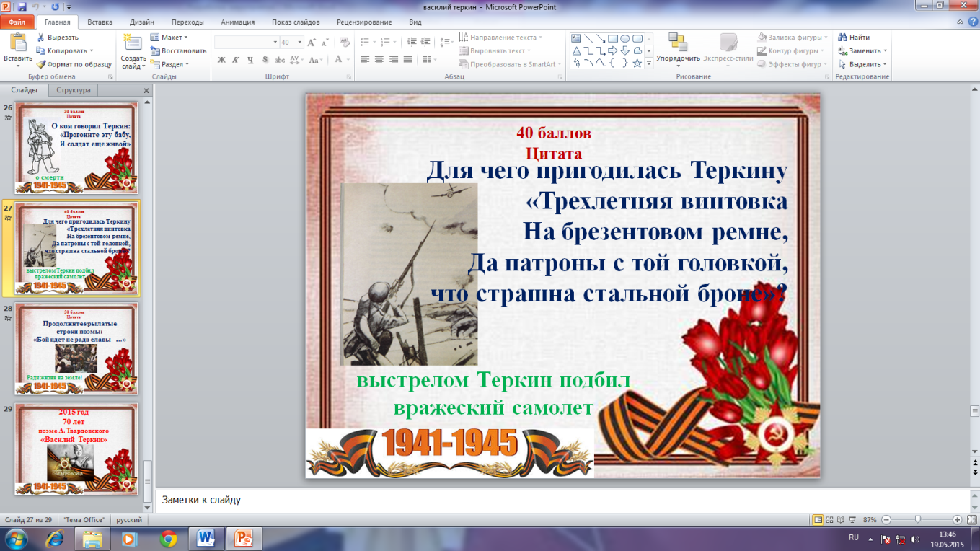Clear all formatting icon
The image size is (980, 551).
pos(345,42)
